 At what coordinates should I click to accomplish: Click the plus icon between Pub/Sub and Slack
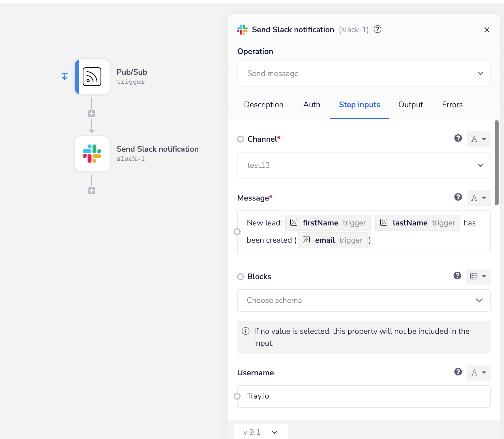coord(91,113)
